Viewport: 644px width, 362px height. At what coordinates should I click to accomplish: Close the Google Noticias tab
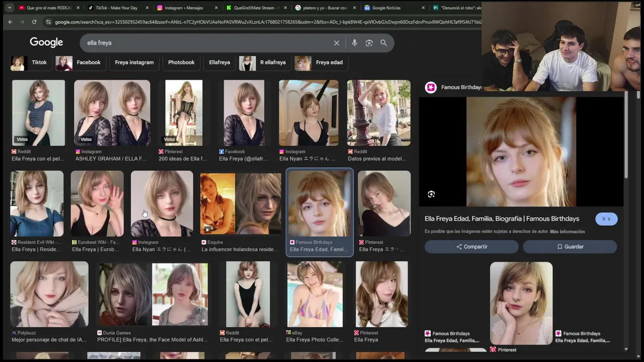point(423,8)
